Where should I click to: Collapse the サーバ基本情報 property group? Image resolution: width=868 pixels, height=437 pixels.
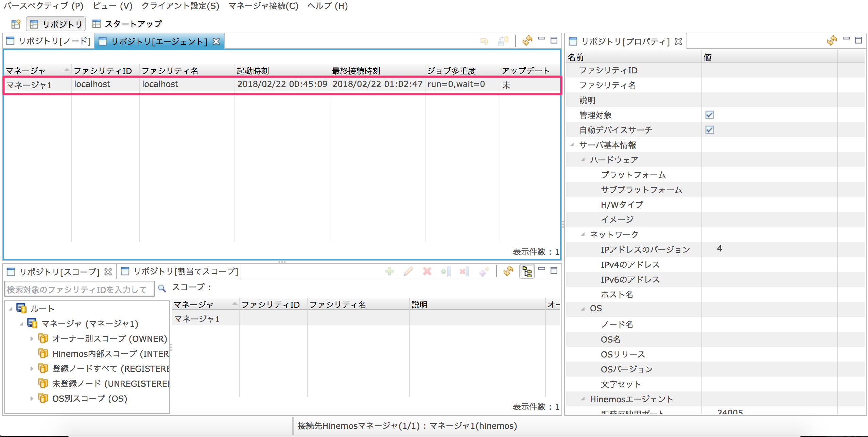572,145
